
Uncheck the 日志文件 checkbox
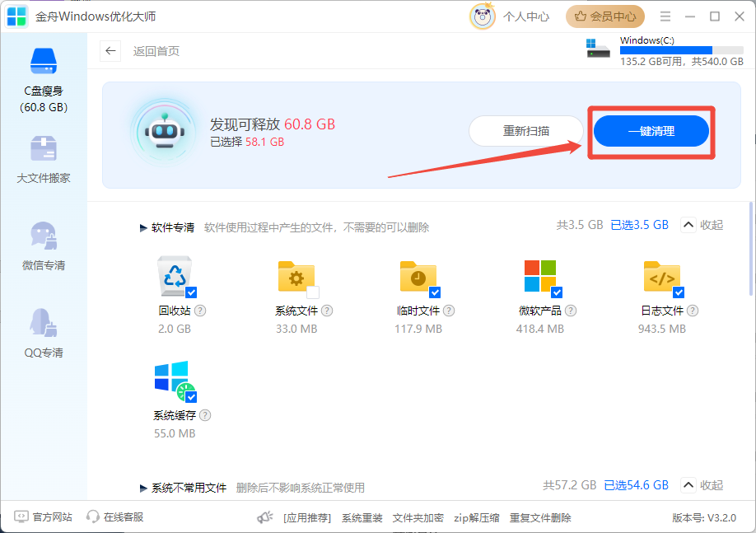679,292
